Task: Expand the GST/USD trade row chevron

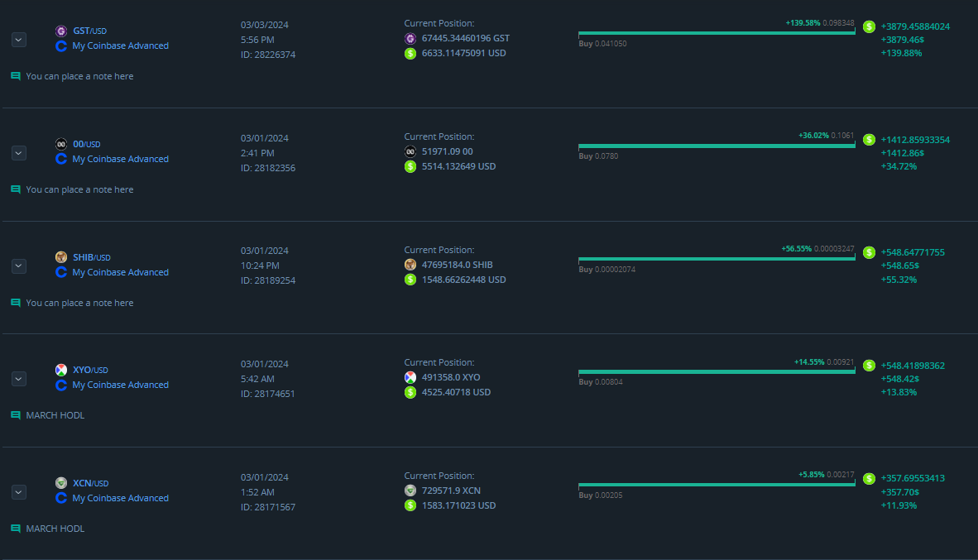Action: [19, 39]
